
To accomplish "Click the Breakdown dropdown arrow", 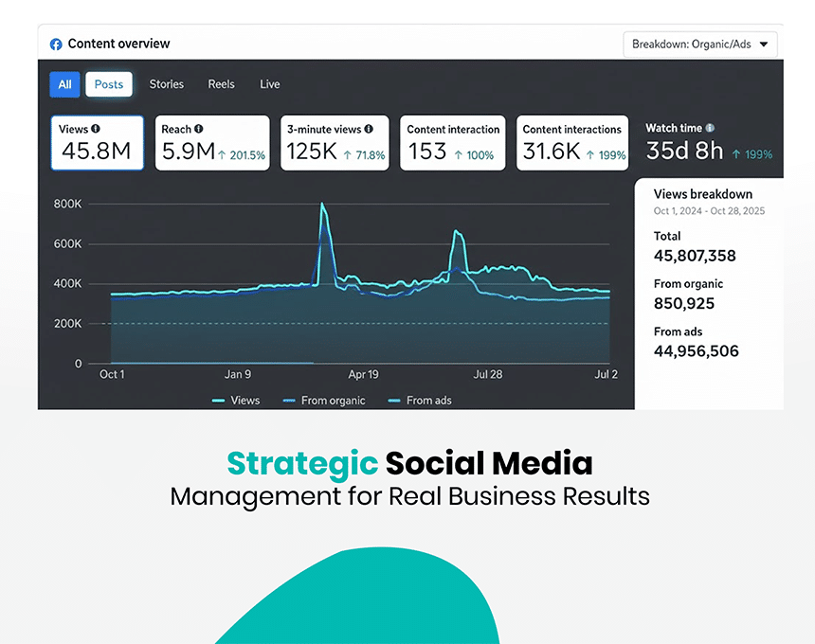I will coord(764,45).
